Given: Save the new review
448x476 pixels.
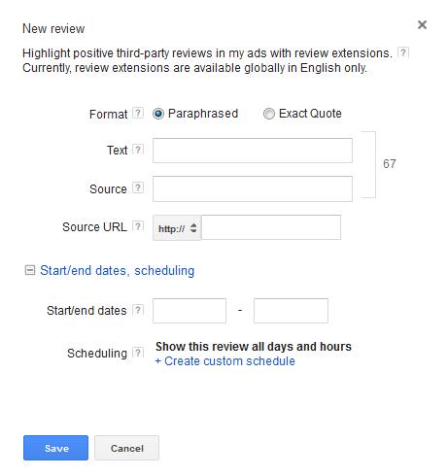Looking at the screenshot, I should click(55, 448).
